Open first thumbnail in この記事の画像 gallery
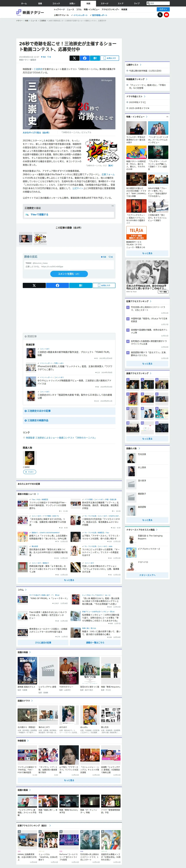The image size is (186, 868). 26,238
